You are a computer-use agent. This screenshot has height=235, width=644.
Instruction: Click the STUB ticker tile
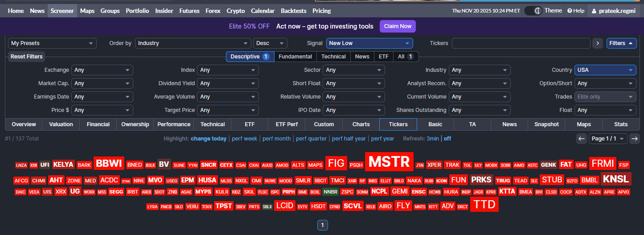pyautogui.click(x=552, y=180)
